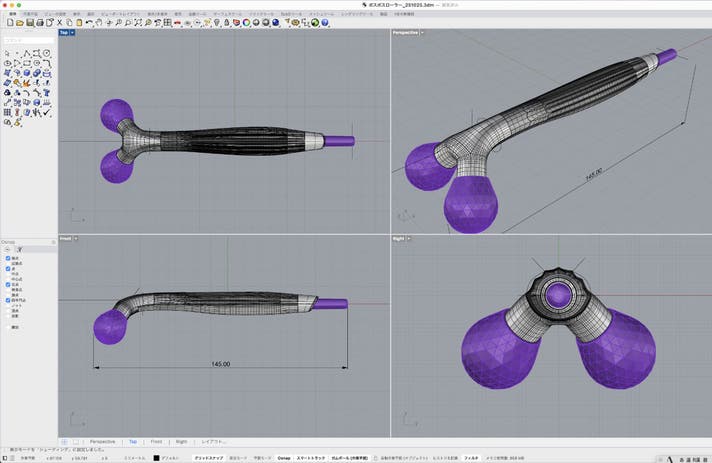Open the Perspective viewport dropdown arrow
Viewport: 712px width, 463px height.
pyautogui.click(x=423, y=33)
